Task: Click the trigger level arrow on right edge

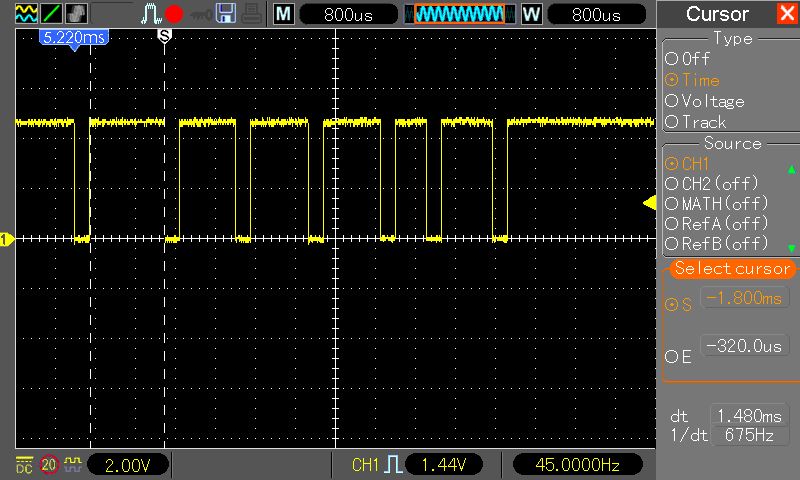Action: [648, 203]
